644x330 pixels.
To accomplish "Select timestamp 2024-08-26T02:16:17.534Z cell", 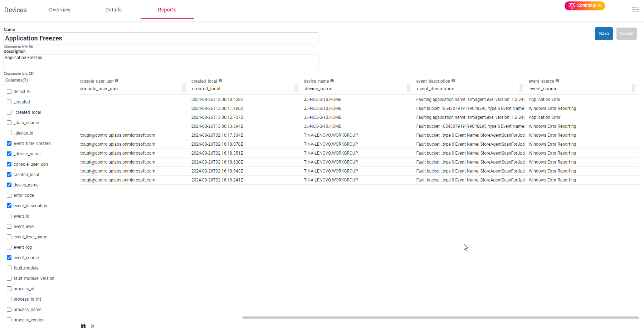I will (x=217, y=135).
